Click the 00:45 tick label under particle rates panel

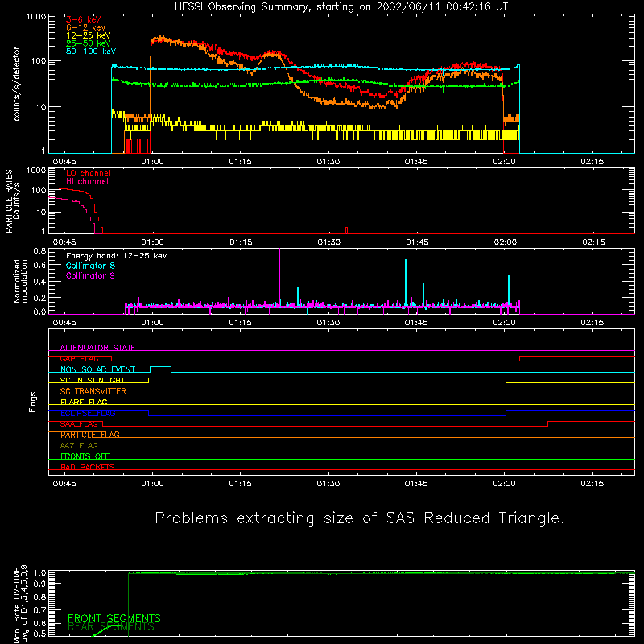64,242
